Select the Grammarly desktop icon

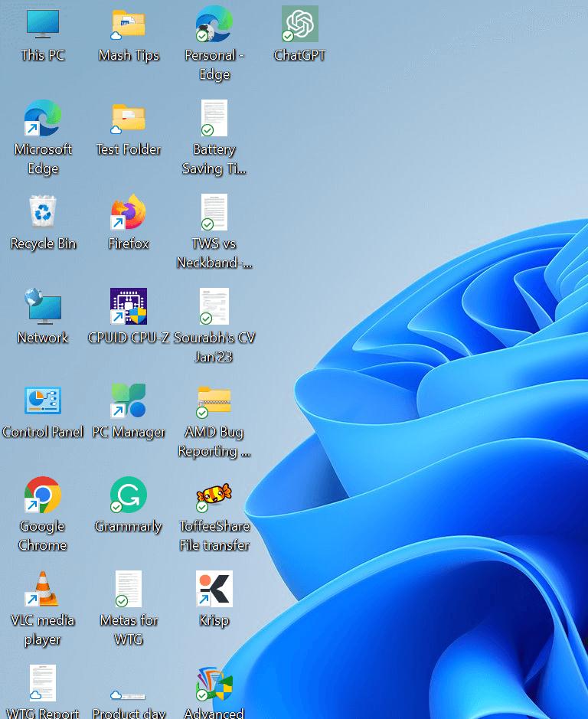tap(129, 495)
